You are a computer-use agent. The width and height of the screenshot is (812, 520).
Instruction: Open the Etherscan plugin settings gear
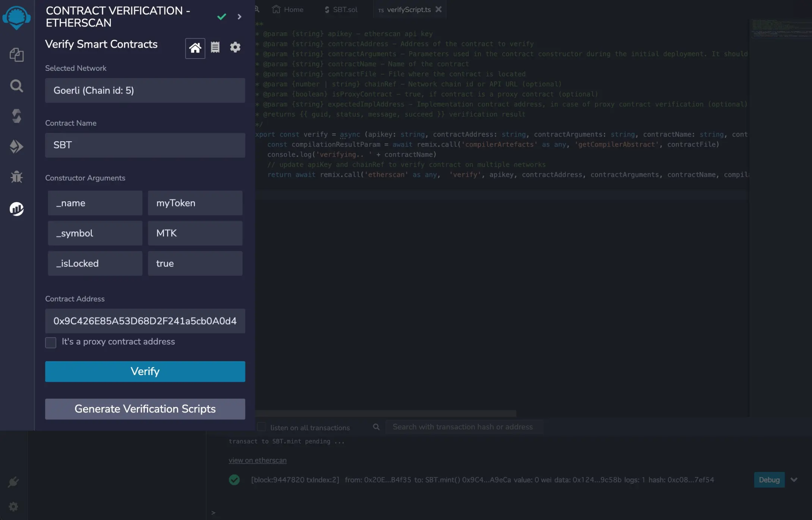coord(235,47)
